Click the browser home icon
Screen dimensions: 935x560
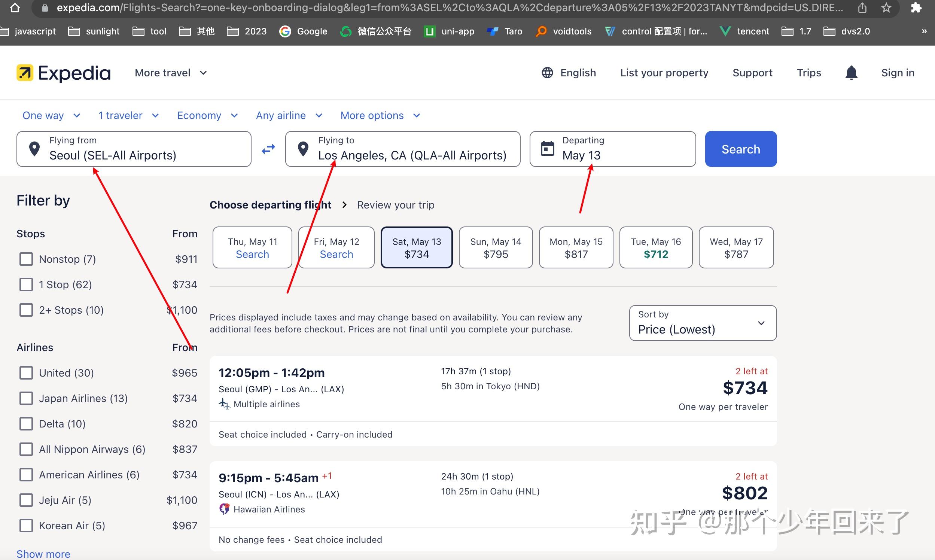[x=15, y=7]
